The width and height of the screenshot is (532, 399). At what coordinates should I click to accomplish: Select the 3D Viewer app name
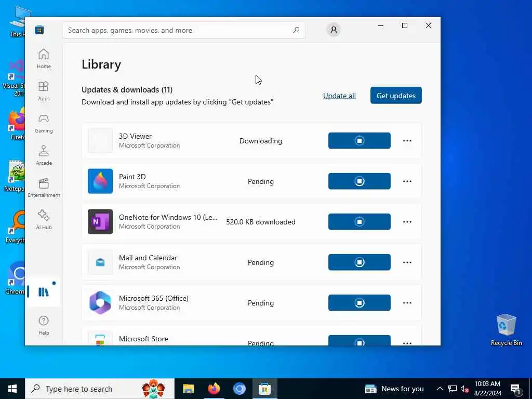coord(135,136)
